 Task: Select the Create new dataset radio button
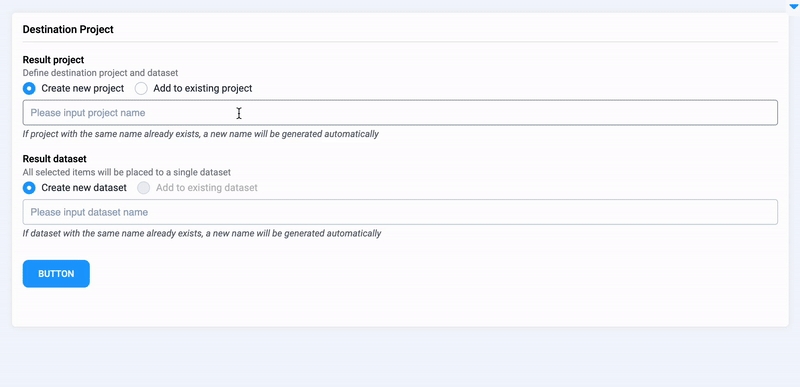pyautogui.click(x=29, y=188)
